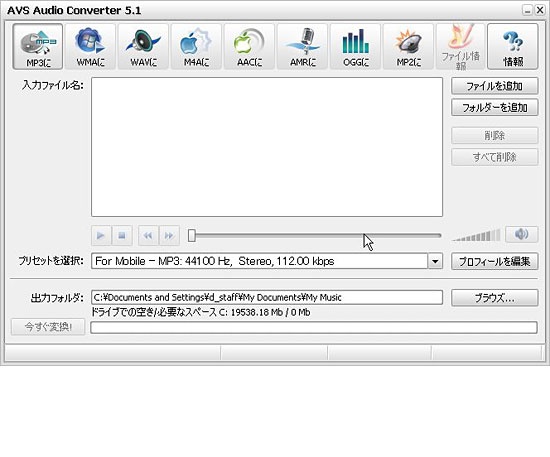The height and width of the screenshot is (457, 550).
Task: Click the 今すぐ変換! convert now button
Action: click(48, 327)
